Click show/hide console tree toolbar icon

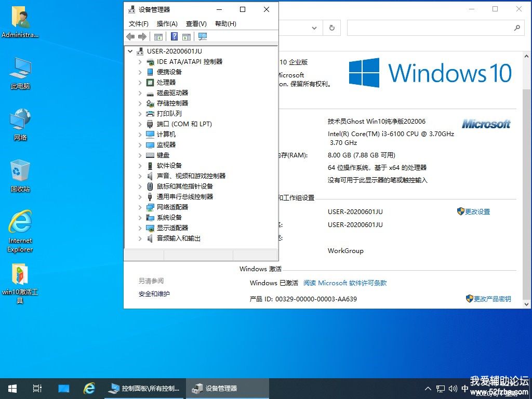click(158, 36)
